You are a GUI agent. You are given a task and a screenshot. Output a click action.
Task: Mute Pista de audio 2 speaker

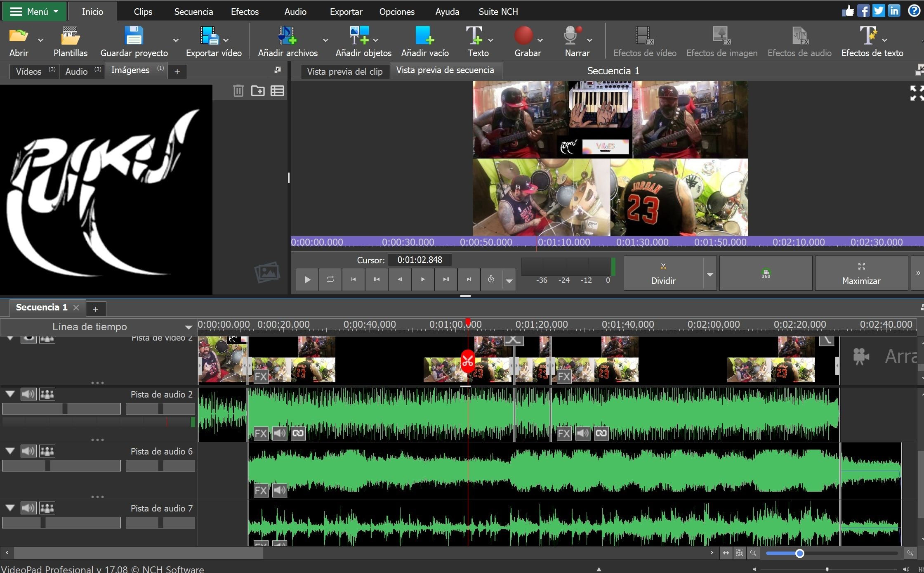(28, 394)
